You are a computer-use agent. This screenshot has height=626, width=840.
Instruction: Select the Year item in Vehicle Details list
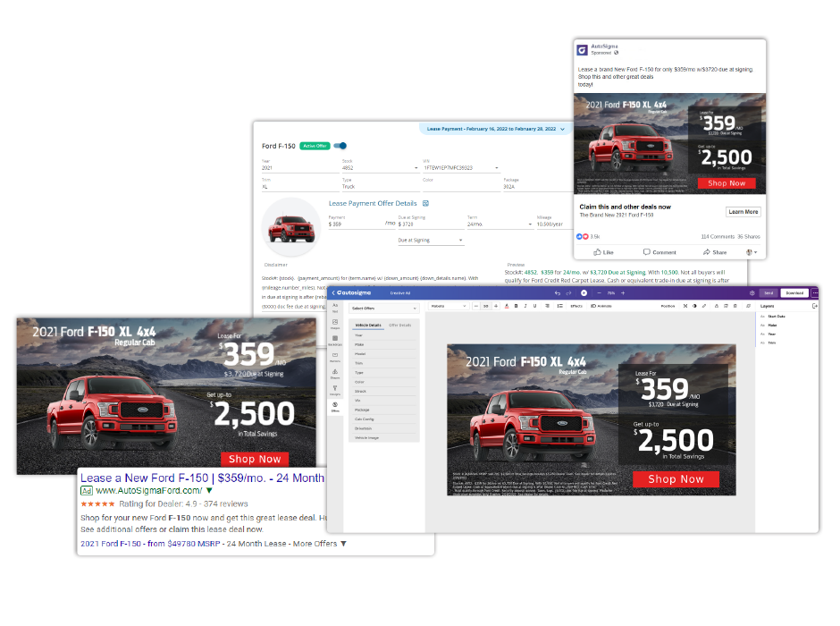pos(384,335)
